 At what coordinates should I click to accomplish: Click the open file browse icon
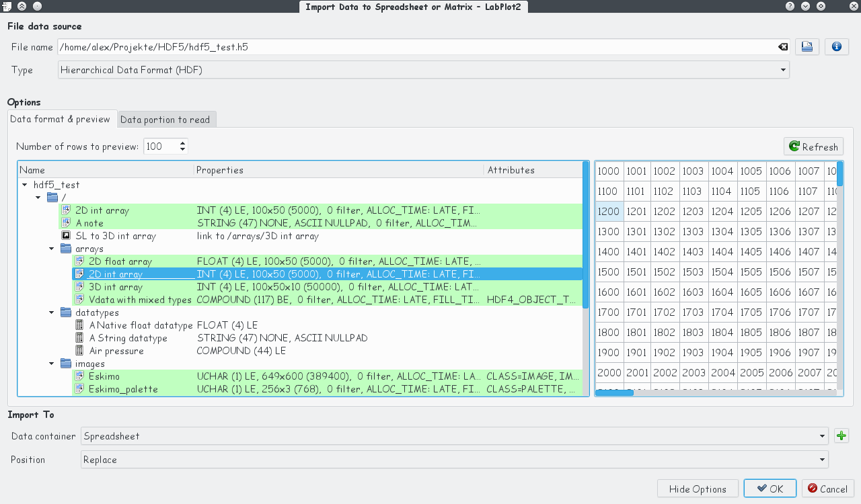click(807, 46)
